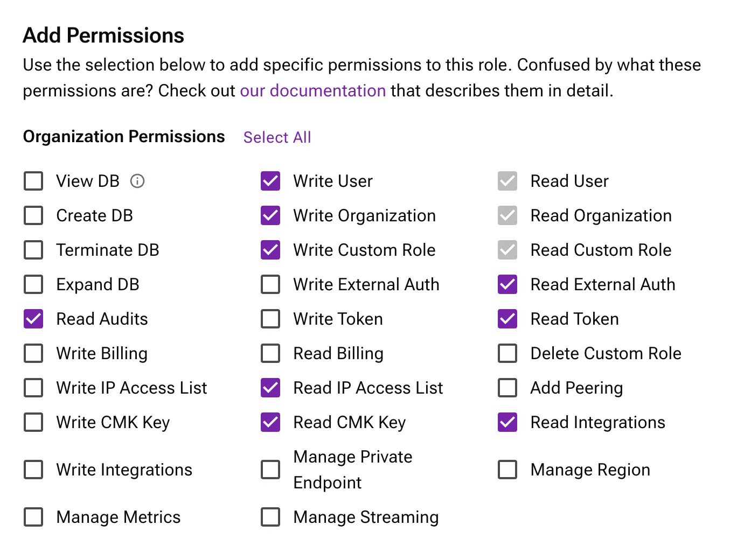This screenshot has height=560, width=751.
Task: Open the our documentation link
Action: tap(312, 90)
